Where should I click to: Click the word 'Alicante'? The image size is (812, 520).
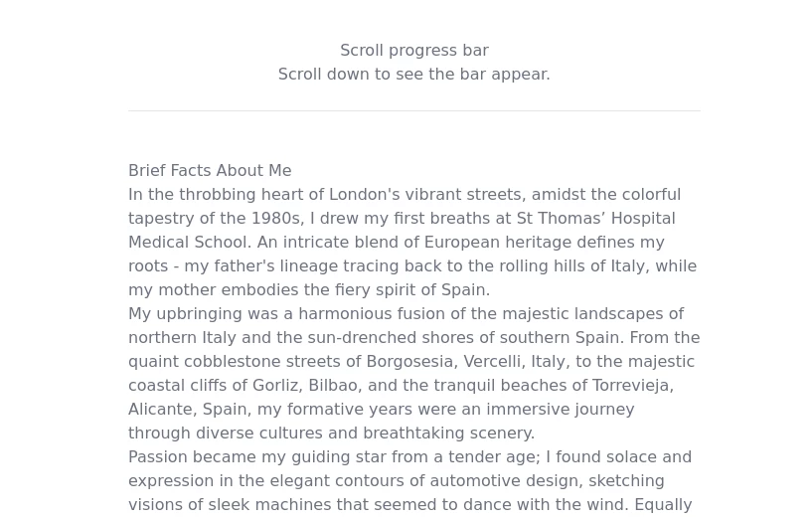(x=160, y=409)
